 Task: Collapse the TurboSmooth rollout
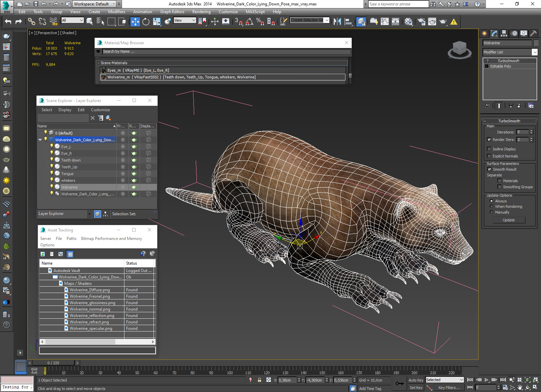[x=485, y=121]
